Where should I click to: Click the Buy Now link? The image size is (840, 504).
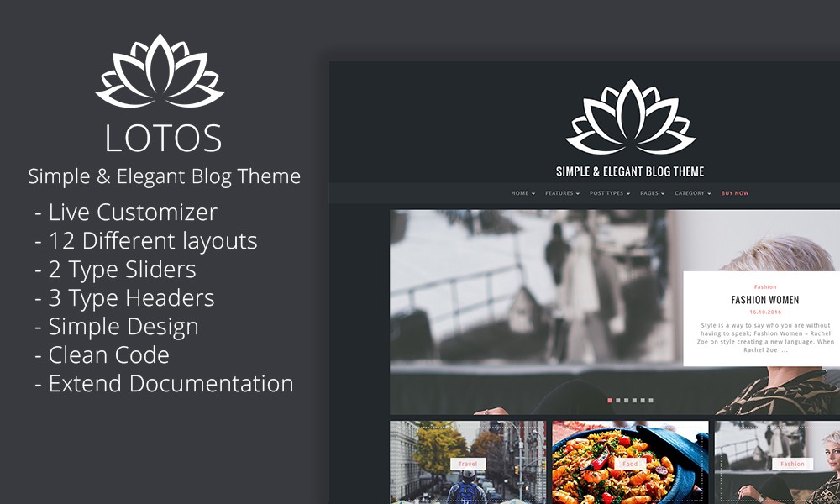pyautogui.click(x=735, y=193)
